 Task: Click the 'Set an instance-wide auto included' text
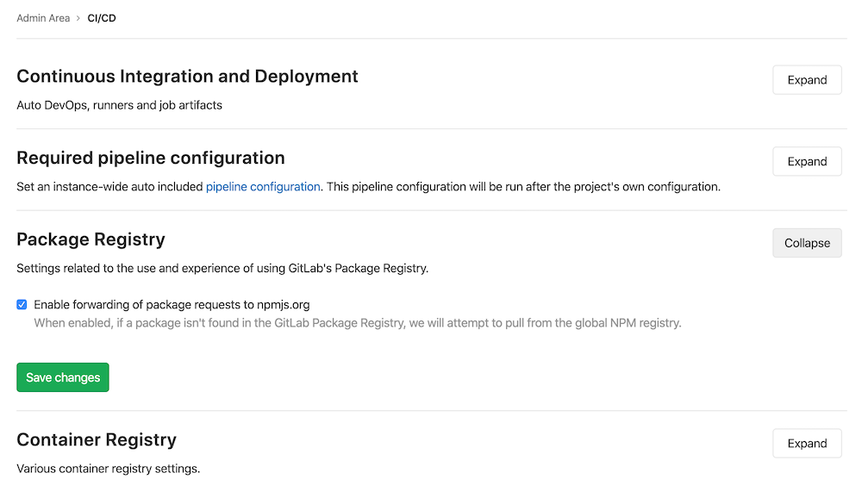point(109,187)
